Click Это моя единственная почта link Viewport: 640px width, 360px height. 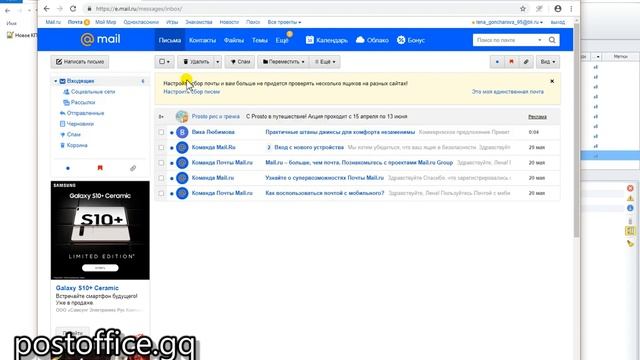click(508, 92)
